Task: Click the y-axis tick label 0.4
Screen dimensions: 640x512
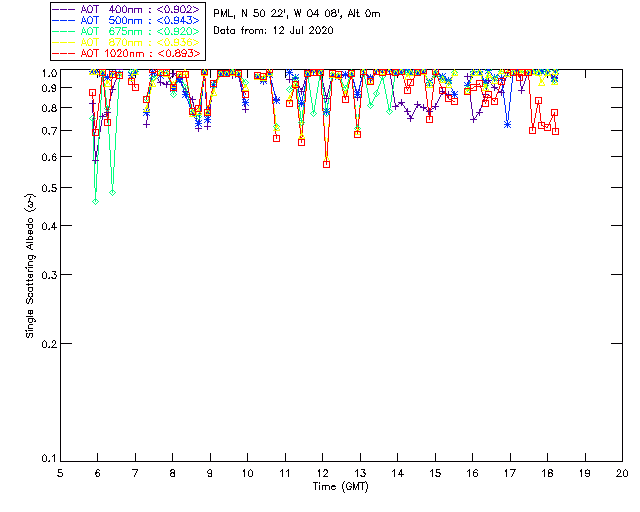Action: tap(49, 226)
